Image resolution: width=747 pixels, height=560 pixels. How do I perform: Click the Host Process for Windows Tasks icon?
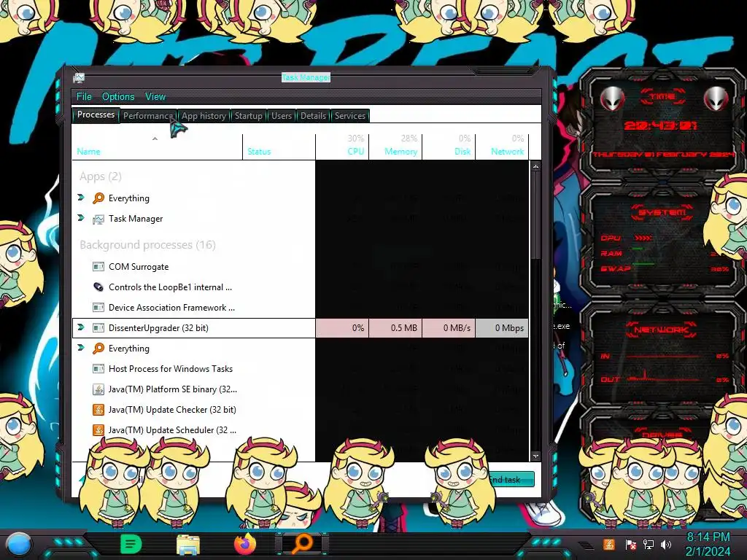point(98,368)
